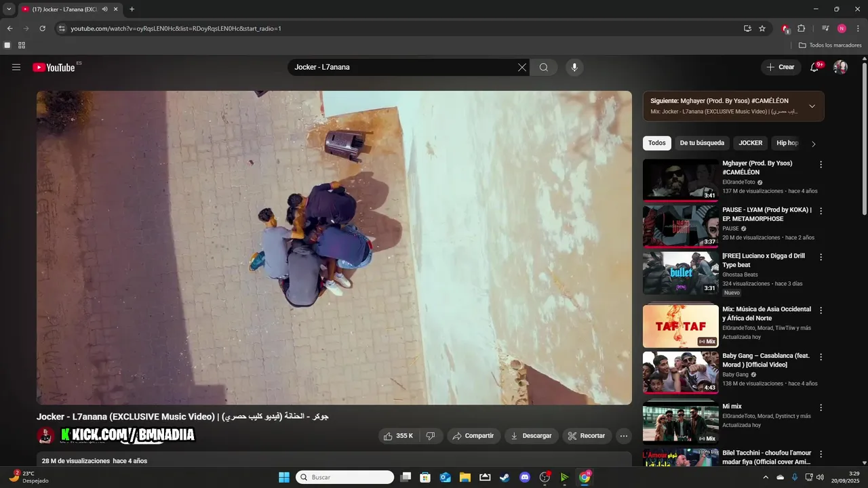This screenshot has width=868, height=488.
Task: Open the TAF TAF mix thumbnail
Action: click(681, 327)
